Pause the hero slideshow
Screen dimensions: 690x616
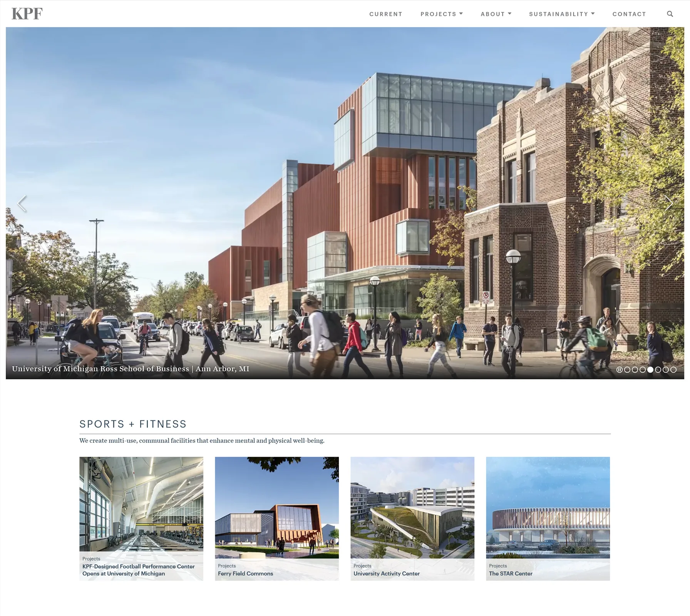[x=620, y=370]
